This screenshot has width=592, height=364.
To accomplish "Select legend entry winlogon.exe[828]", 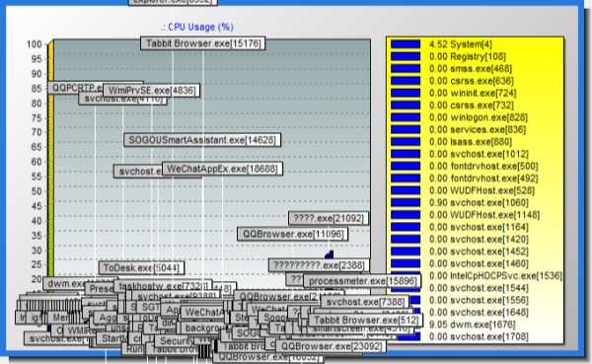I will point(478,117).
